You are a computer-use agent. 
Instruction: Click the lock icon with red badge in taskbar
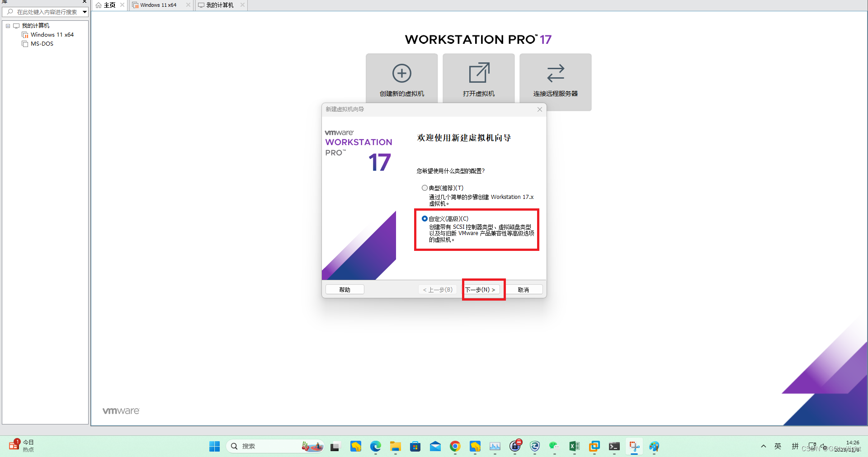pyautogui.click(x=515, y=447)
